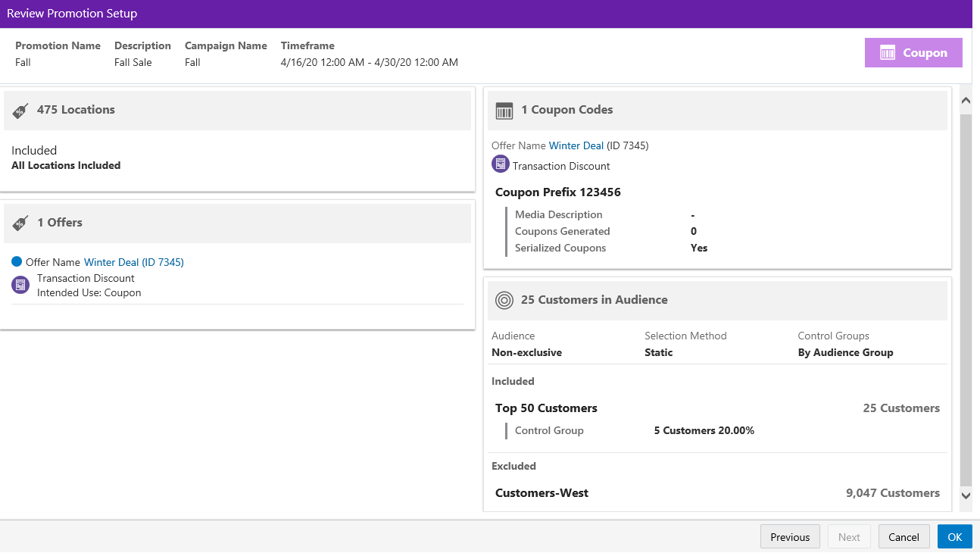Select the 25 Customers in Audience header
The width and height of the screenshot is (980, 553).
(x=718, y=300)
